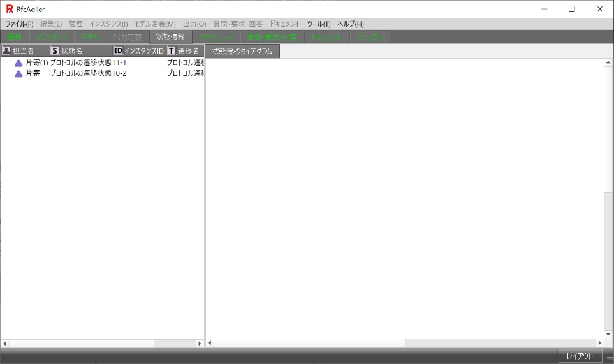
Task: Click the diagram panel's horizontal scrollbar thumb
Action: click(309, 343)
